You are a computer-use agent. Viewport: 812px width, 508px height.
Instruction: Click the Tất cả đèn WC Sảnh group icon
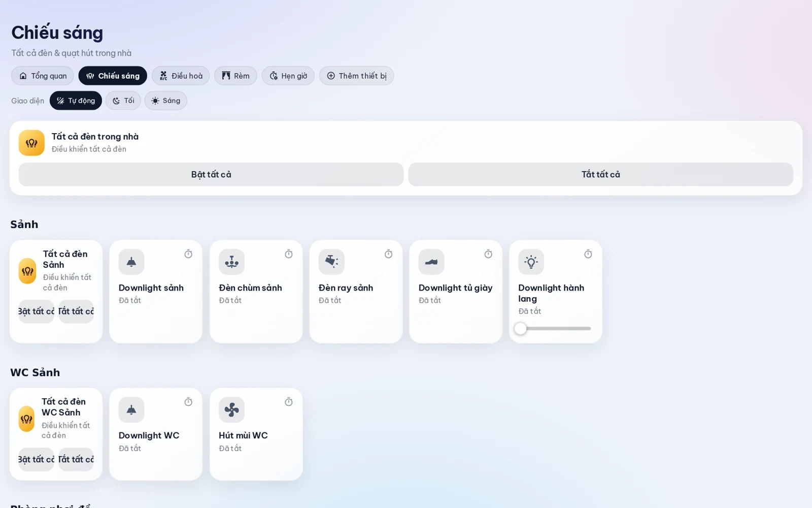click(26, 419)
